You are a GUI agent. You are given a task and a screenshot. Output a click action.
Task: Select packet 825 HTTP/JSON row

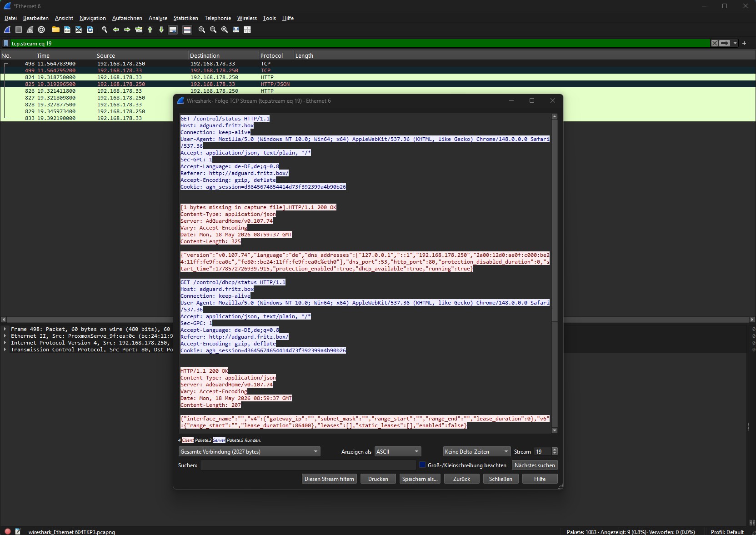coord(377,84)
